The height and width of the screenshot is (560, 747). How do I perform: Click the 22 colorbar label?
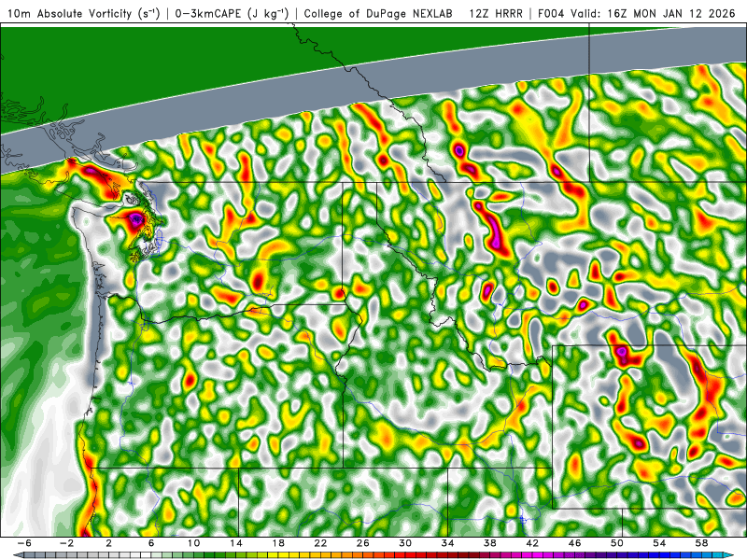(320, 543)
